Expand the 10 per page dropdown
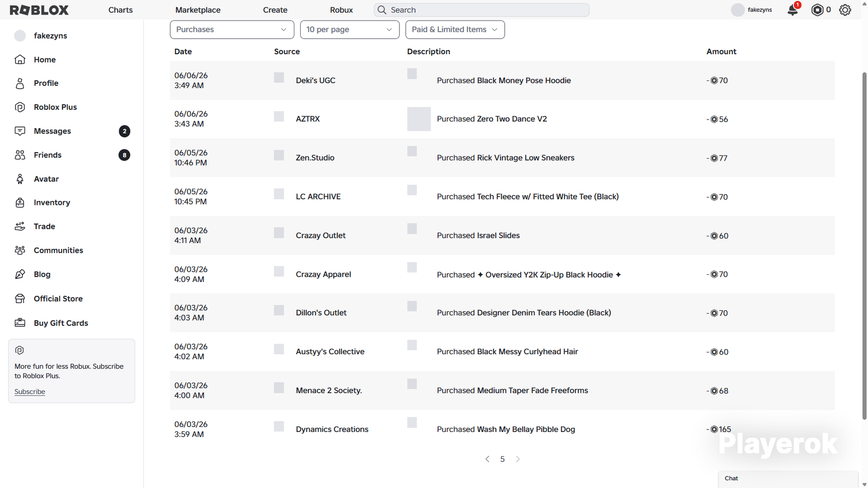 point(350,29)
